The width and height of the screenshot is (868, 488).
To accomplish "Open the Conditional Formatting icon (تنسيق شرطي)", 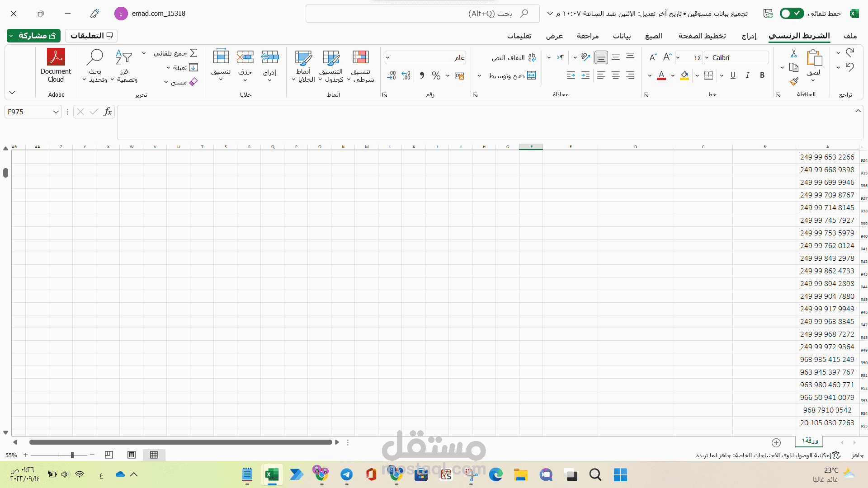I will click(360, 58).
